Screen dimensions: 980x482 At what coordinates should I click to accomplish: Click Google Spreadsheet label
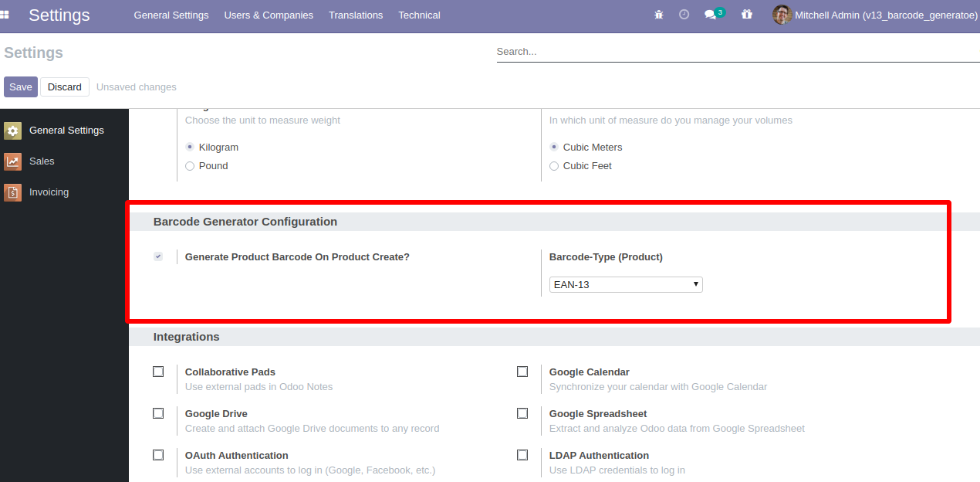(598, 413)
